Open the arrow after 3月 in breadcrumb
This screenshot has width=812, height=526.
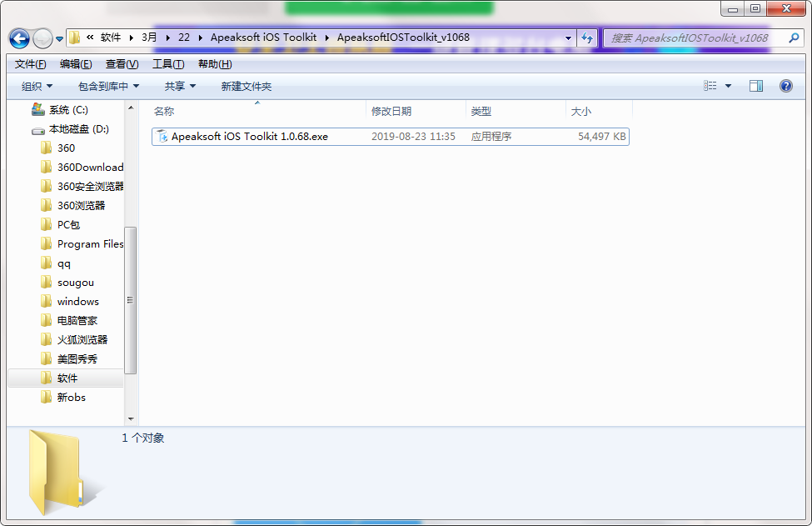point(167,38)
